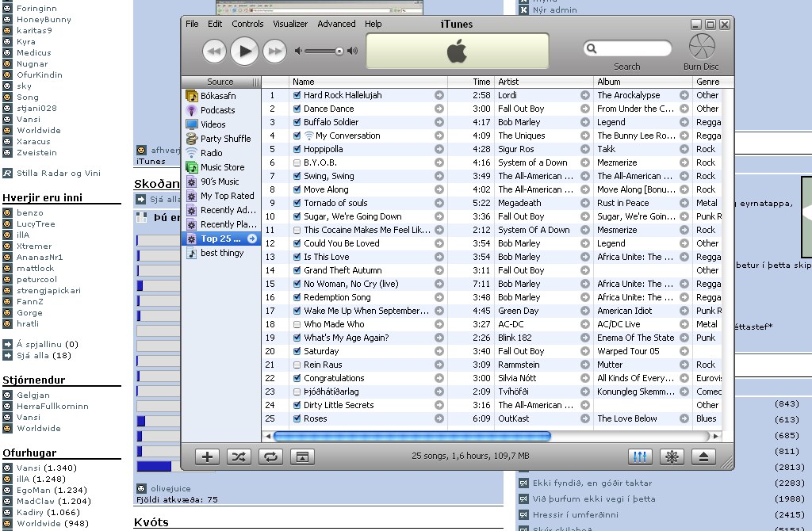The height and width of the screenshot is (531, 812).
Task: Toggle the shuffle button in iTunes
Action: coord(239,457)
